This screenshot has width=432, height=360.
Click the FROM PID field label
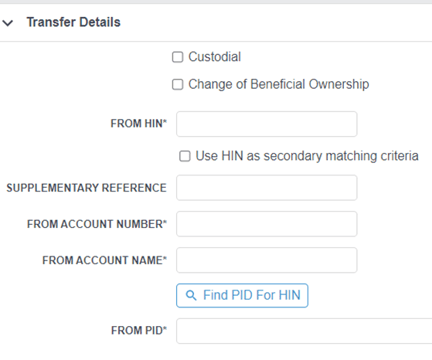(x=139, y=331)
